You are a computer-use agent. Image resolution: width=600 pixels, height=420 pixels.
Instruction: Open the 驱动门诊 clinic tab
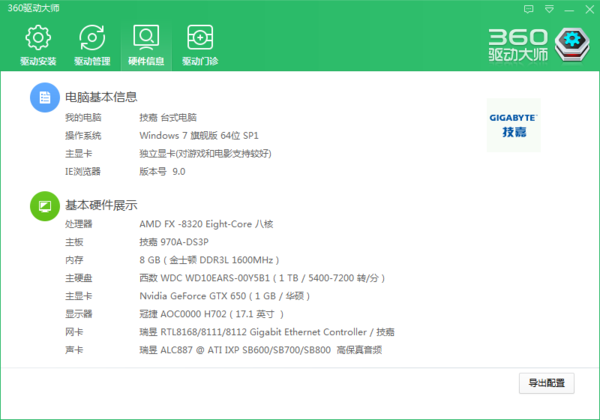coord(199,46)
